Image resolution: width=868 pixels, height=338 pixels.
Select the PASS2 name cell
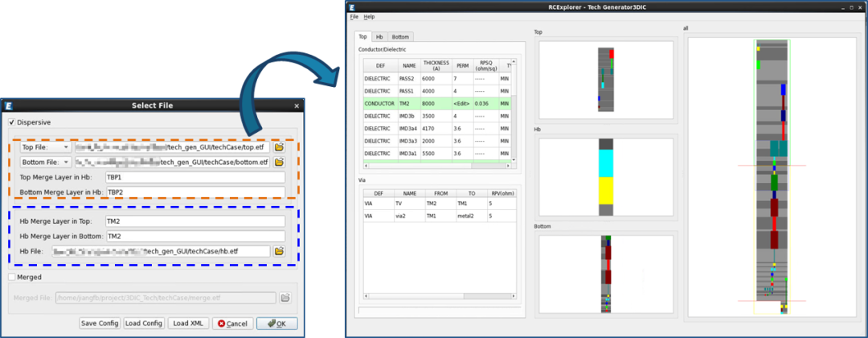point(409,79)
